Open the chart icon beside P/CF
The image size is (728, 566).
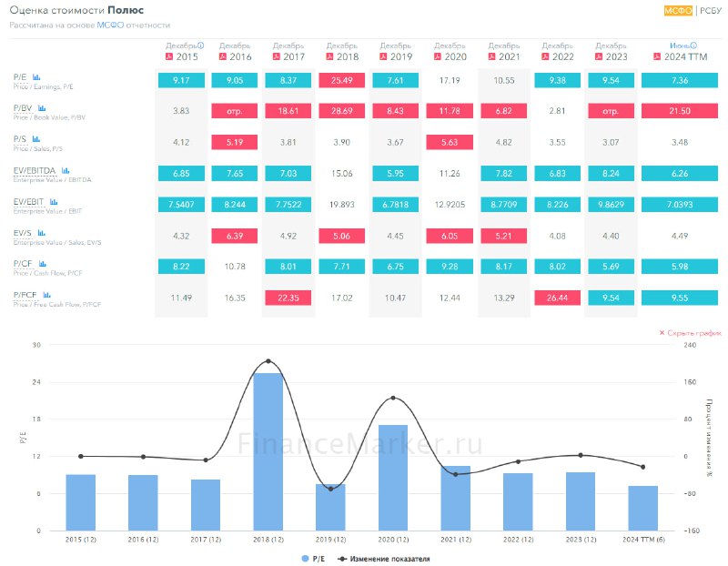point(42,264)
